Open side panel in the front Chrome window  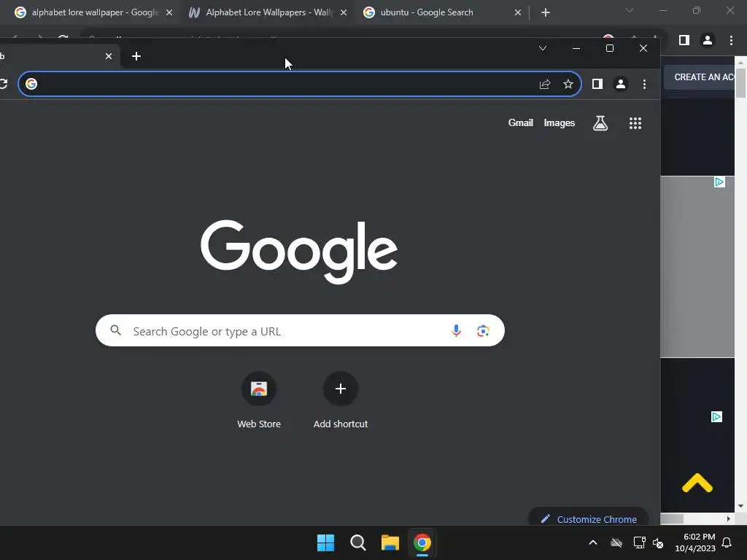click(597, 85)
